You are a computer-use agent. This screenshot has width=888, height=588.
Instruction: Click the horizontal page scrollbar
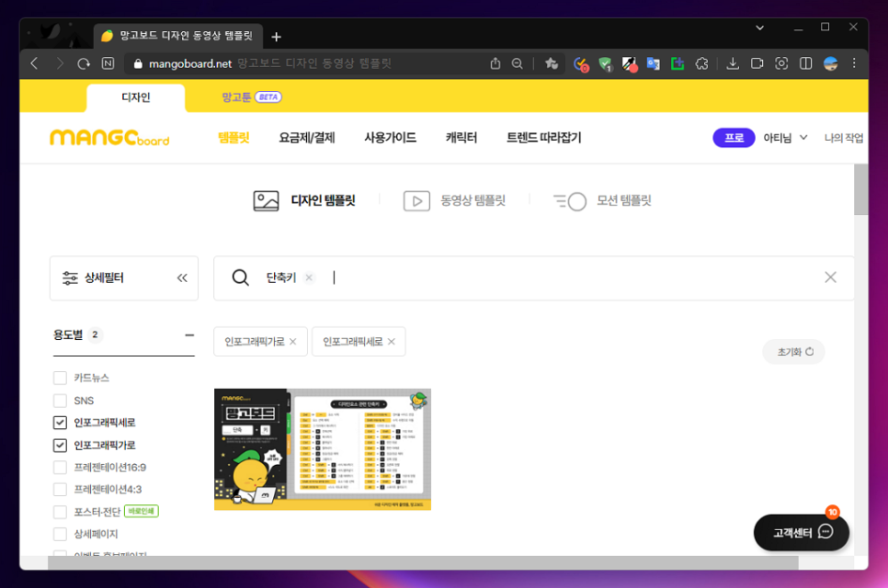point(423,562)
